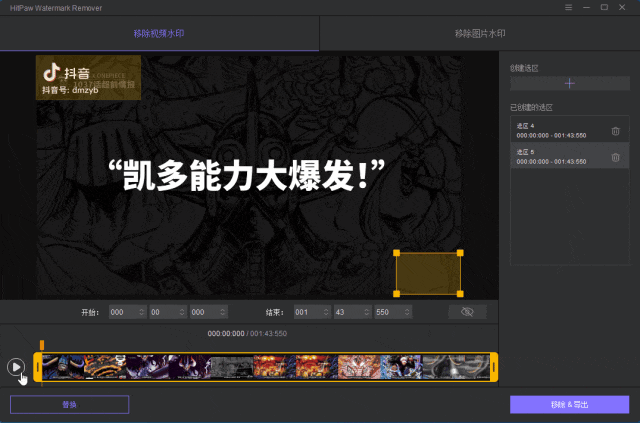Step the end milliseconds field spinner
The image size is (640, 423).
pos(407,312)
